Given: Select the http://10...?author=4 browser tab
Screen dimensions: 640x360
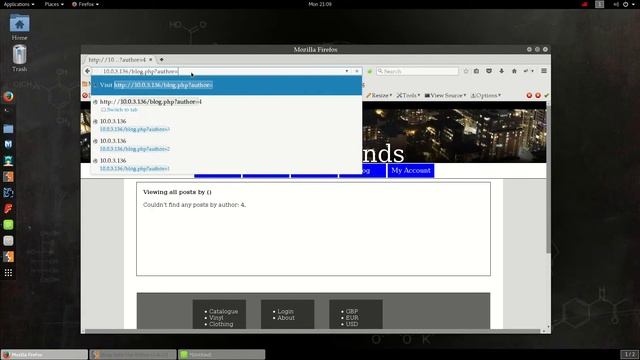Looking at the screenshot, I should click(117, 60).
